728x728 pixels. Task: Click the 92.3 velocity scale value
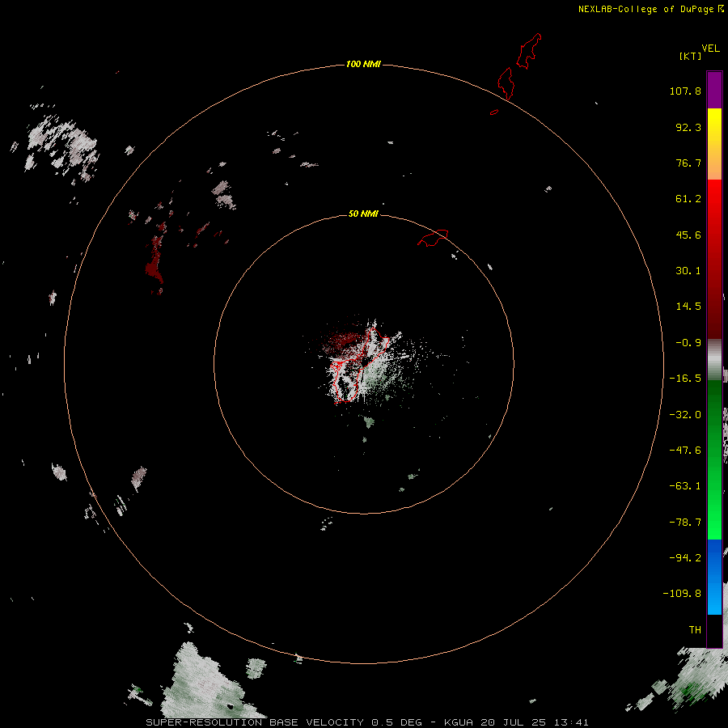coord(688,127)
